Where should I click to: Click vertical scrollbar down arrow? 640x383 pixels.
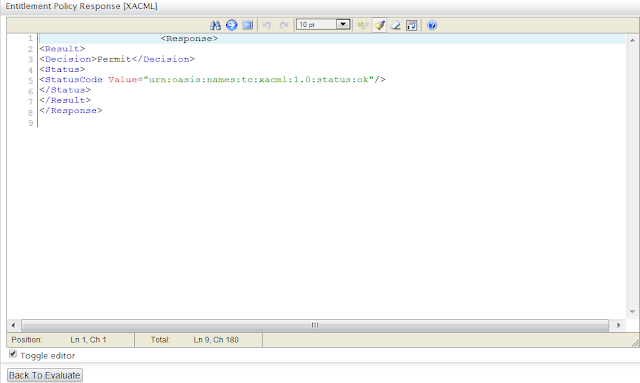click(632, 312)
